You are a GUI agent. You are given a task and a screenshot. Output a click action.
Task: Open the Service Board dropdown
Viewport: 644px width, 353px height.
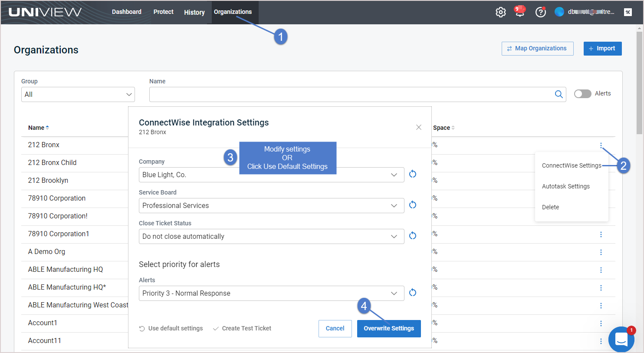tap(272, 205)
